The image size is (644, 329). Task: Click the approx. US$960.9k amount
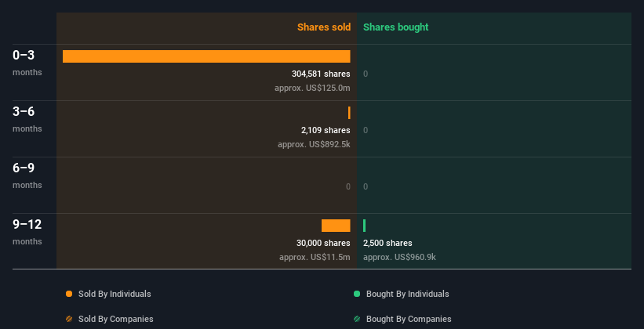click(399, 257)
